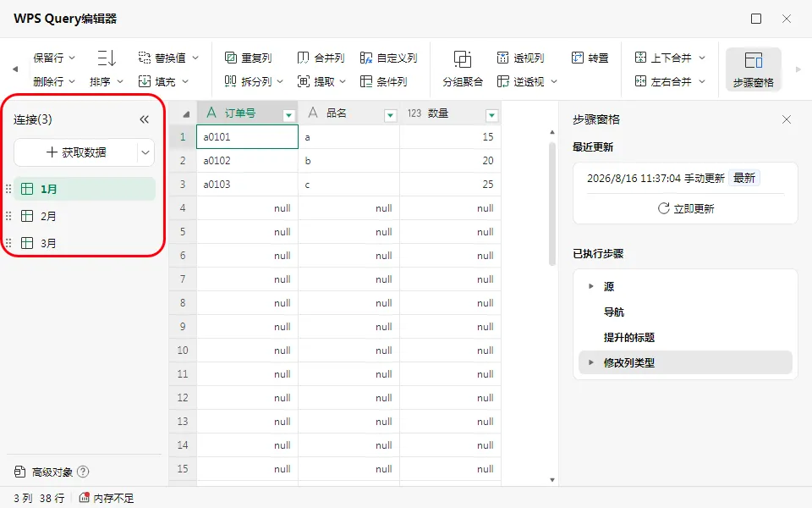Click the 左右合并 merge queries icon
812x508 pixels.
640,81
